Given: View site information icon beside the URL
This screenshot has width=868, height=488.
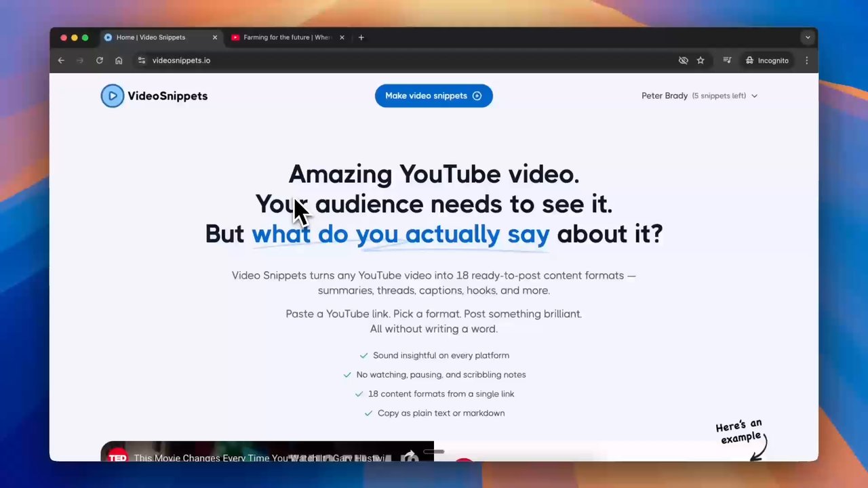Looking at the screenshot, I should (142, 60).
